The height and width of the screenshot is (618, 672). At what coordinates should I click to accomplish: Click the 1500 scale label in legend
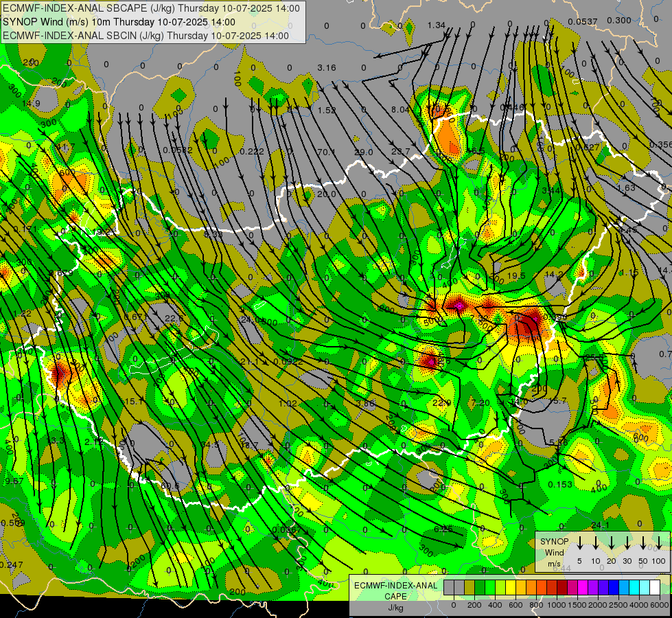pyautogui.click(x=577, y=605)
